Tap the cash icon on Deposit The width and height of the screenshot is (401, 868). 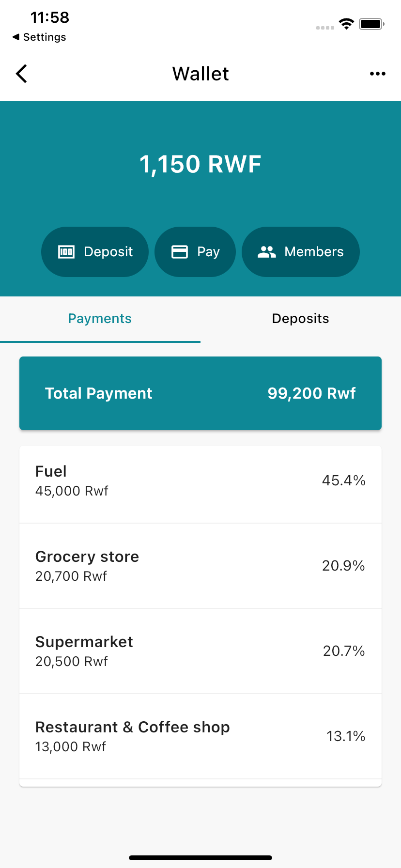pyautogui.click(x=66, y=252)
